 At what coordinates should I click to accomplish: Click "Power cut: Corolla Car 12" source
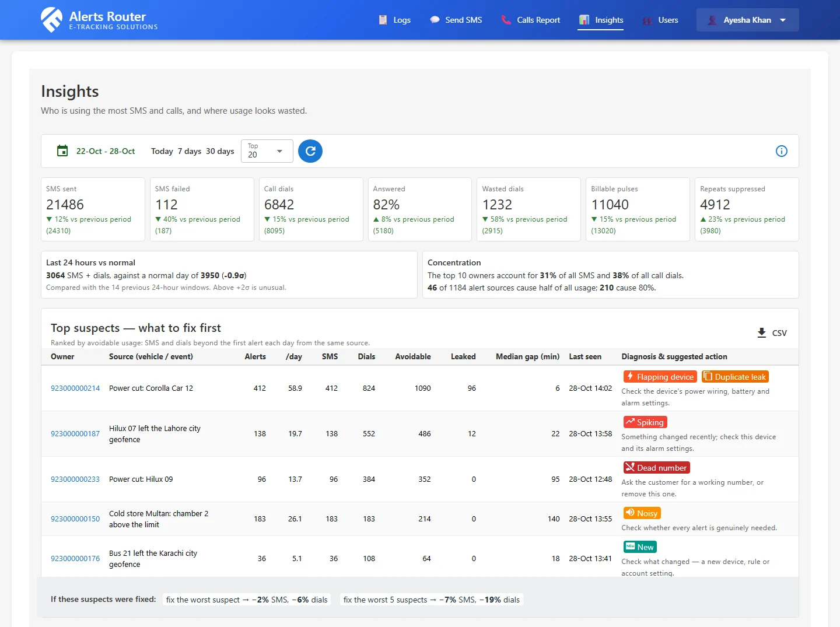pyautogui.click(x=151, y=388)
